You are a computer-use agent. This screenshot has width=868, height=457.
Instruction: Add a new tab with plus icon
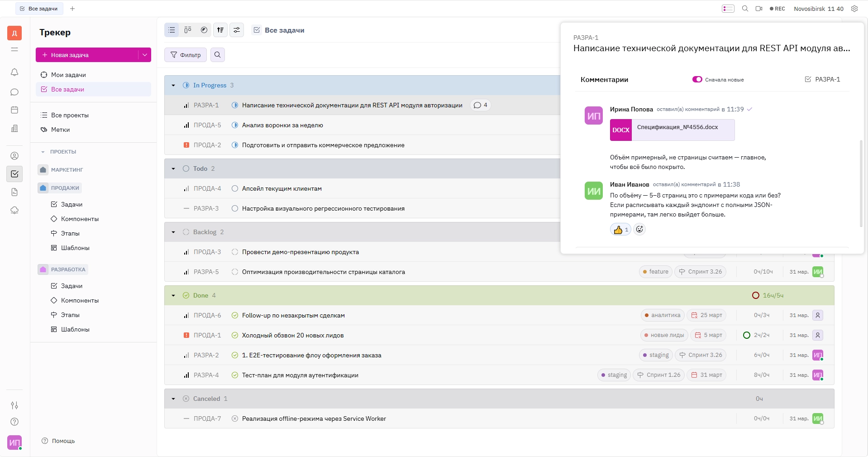coord(72,9)
